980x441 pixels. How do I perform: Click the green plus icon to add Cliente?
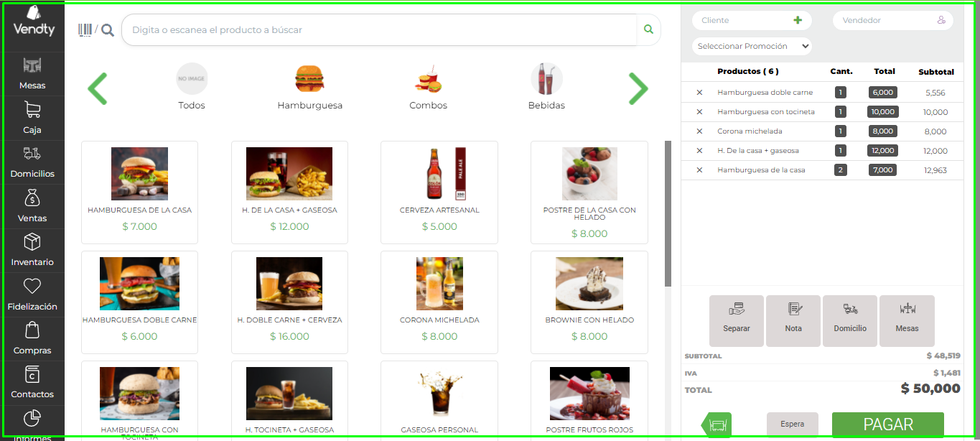click(x=798, y=20)
